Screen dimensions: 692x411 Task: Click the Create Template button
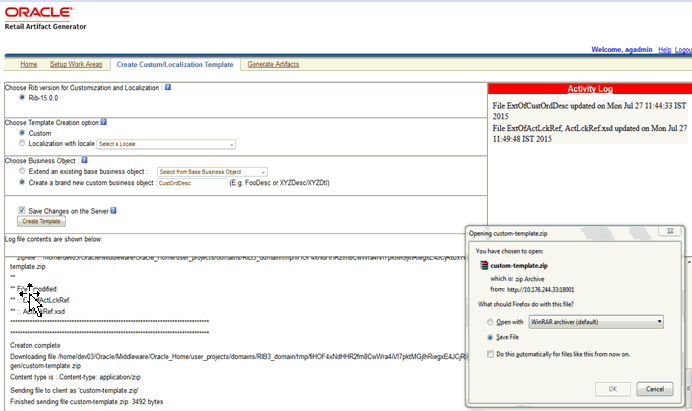click(41, 221)
